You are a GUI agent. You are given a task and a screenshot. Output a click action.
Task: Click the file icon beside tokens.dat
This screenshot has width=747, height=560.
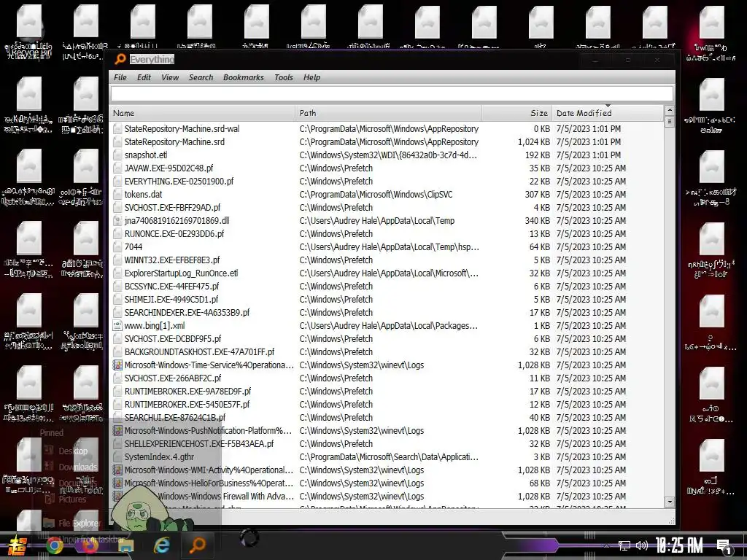(117, 194)
